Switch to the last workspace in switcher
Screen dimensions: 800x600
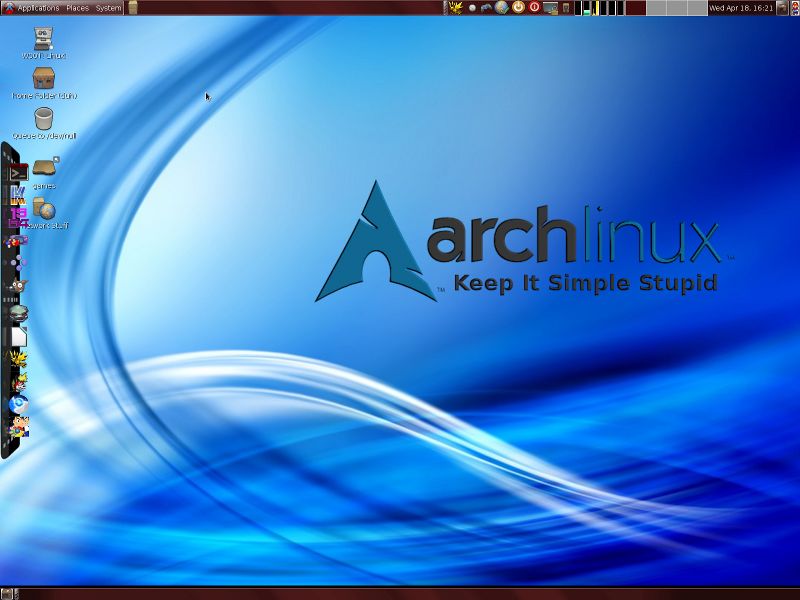coord(697,8)
